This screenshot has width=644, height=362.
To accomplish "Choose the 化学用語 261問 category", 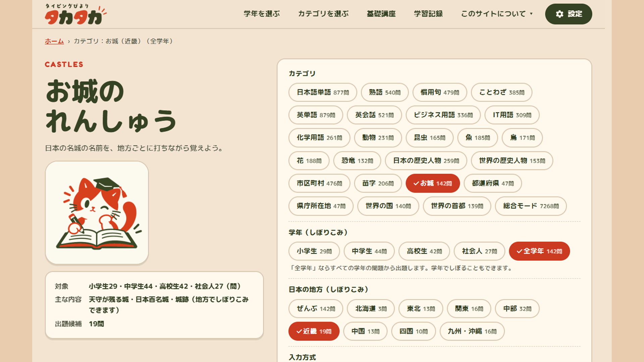I will click(319, 138).
